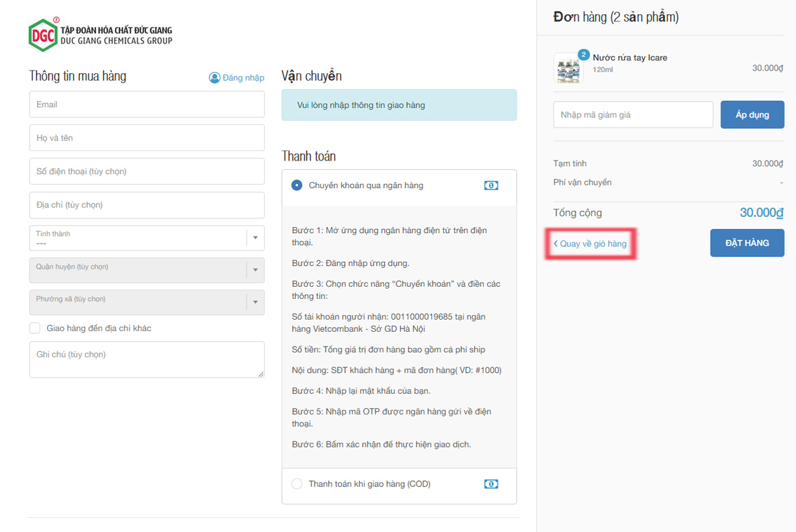Click the DGC Duc Giang logo

click(101, 35)
